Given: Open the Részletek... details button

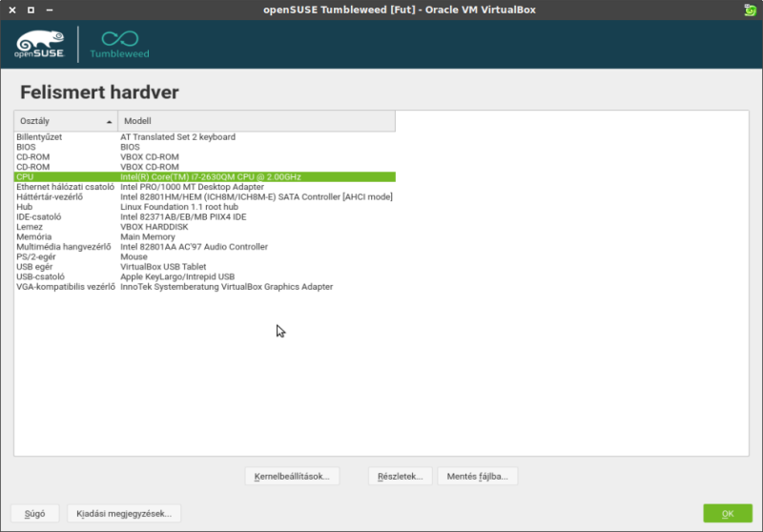Looking at the screenshot, I should point(400,476).
